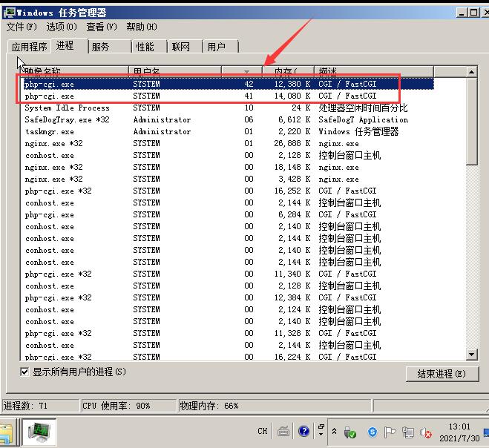Click the CH language indicator
This screenshot has width=489, height=448.
tap(262, 431)
